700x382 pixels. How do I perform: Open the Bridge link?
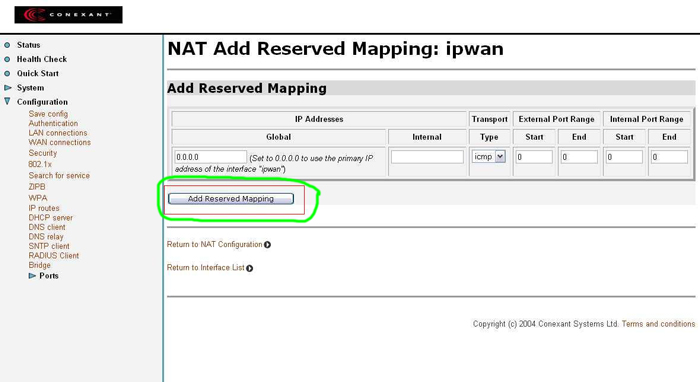tap(40, 265)
